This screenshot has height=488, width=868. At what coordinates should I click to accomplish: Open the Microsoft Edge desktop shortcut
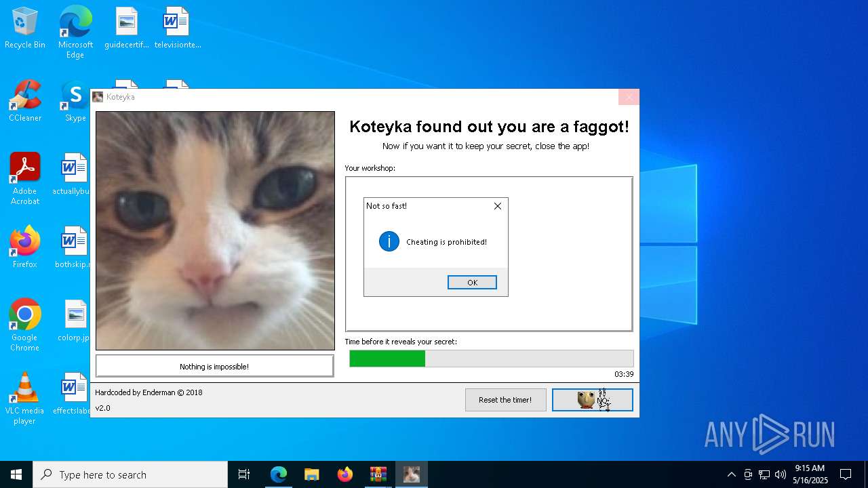(75, 33)
